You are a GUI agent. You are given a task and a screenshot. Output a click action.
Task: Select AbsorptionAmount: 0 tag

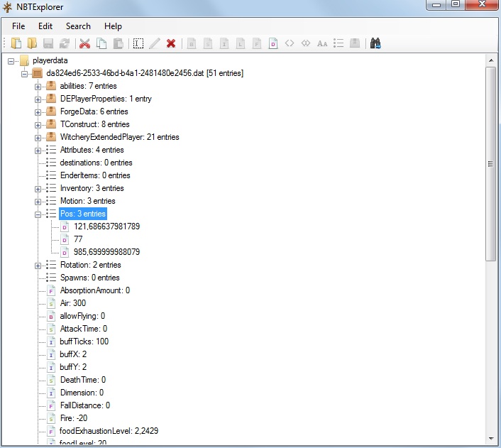click(x=95, y=290)
